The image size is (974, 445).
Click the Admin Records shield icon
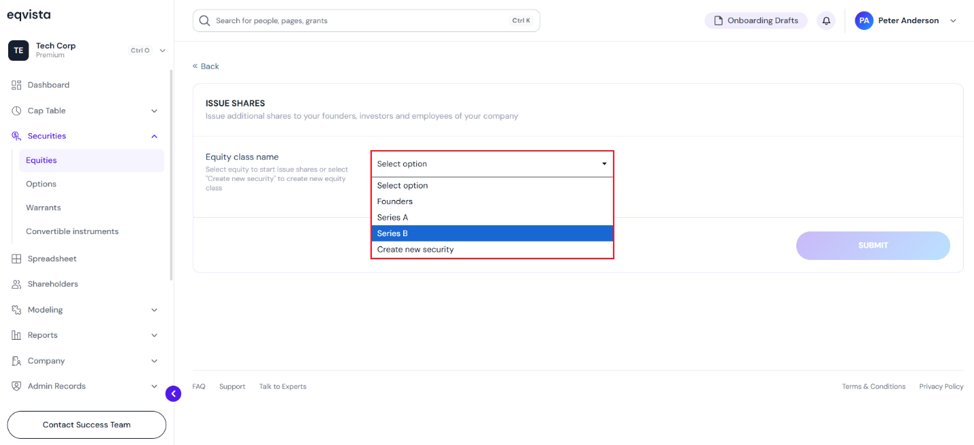(x=17, y=386)
